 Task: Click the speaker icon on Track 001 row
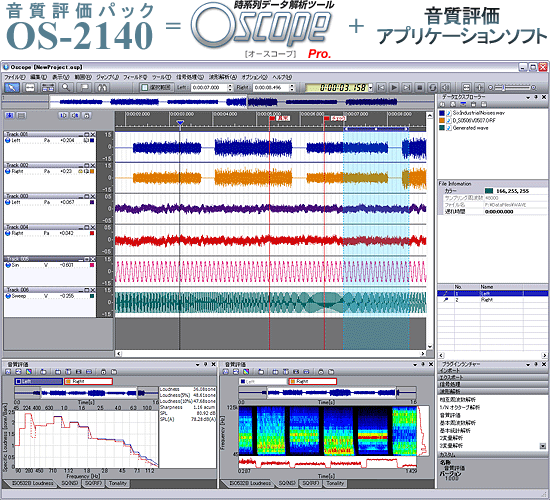click(86, 140)
